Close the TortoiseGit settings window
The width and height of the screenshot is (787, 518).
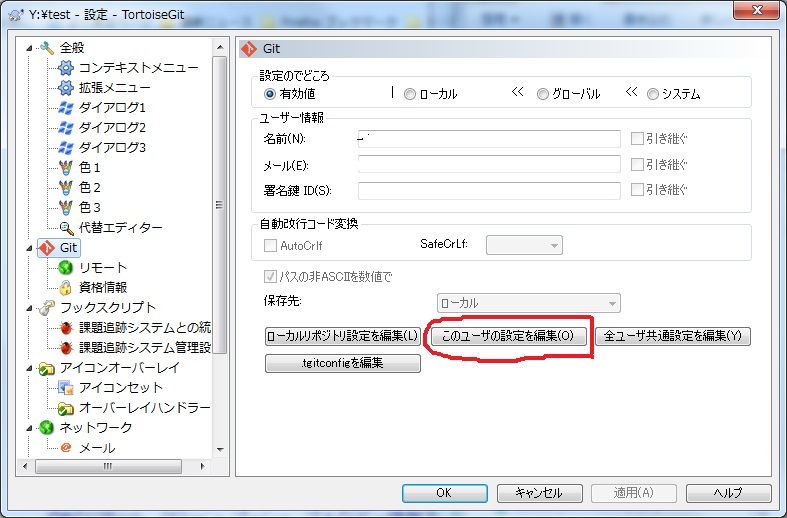click(x=757, y=10)
